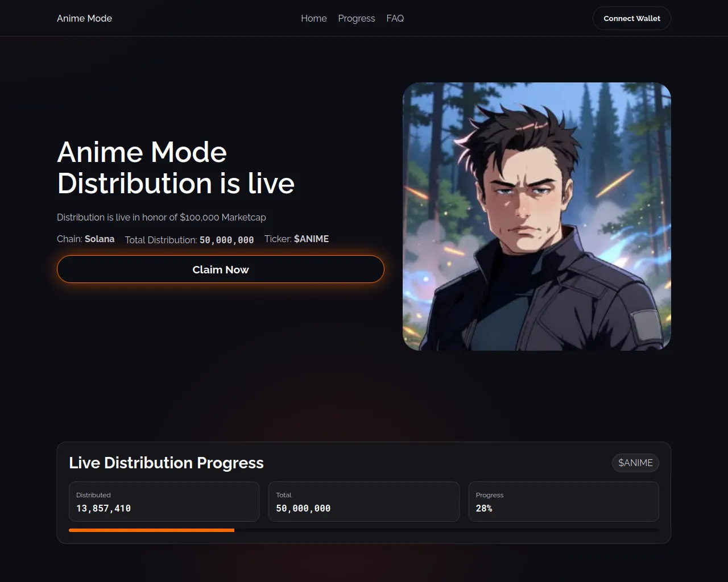Click the Claim Now button
This screenshot has height=582, width=728.
(221, 269)
